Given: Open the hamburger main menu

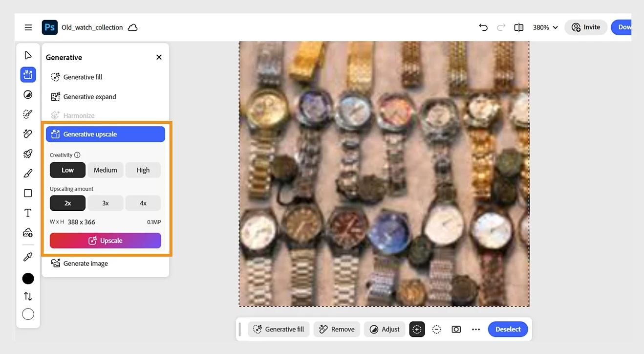Looking at the screenshot, I should [28, 27].
